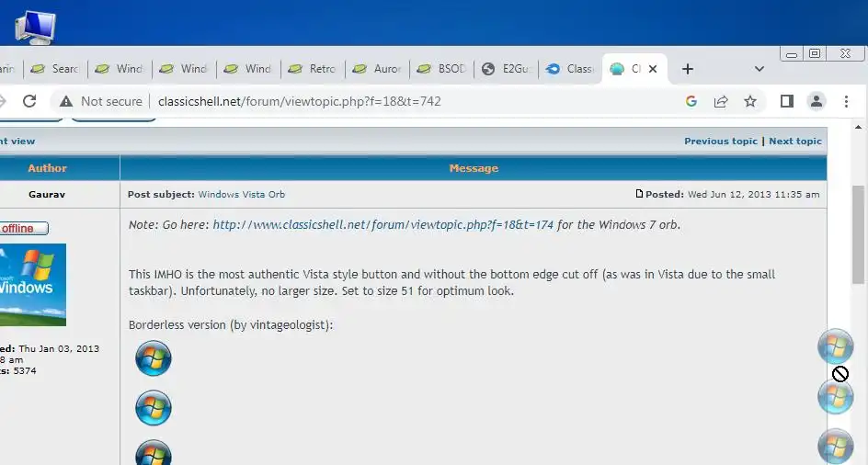The image size is (868, 465).
Task: Click the Not secure warning icon
Action: click(x=66, y=101)
